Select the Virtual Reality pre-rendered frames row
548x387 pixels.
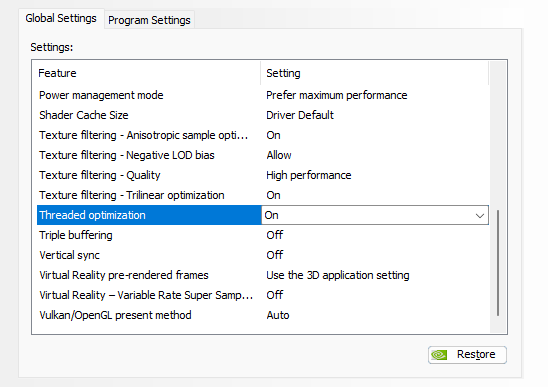click(x=263, y=275)
